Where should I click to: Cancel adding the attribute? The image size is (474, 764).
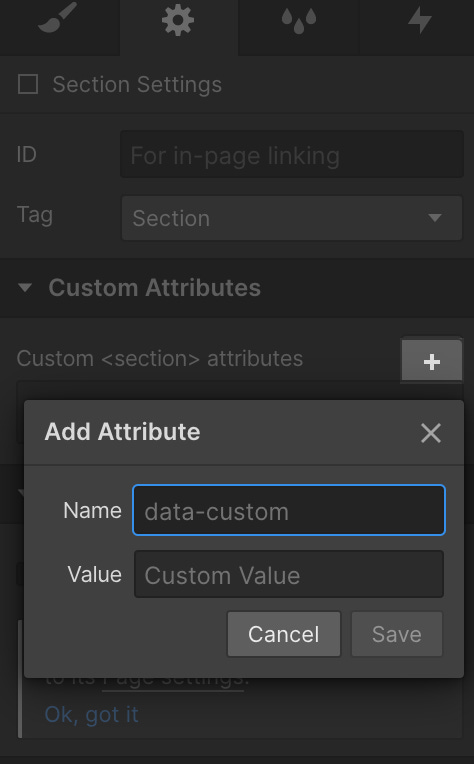[x=284, y=634]
